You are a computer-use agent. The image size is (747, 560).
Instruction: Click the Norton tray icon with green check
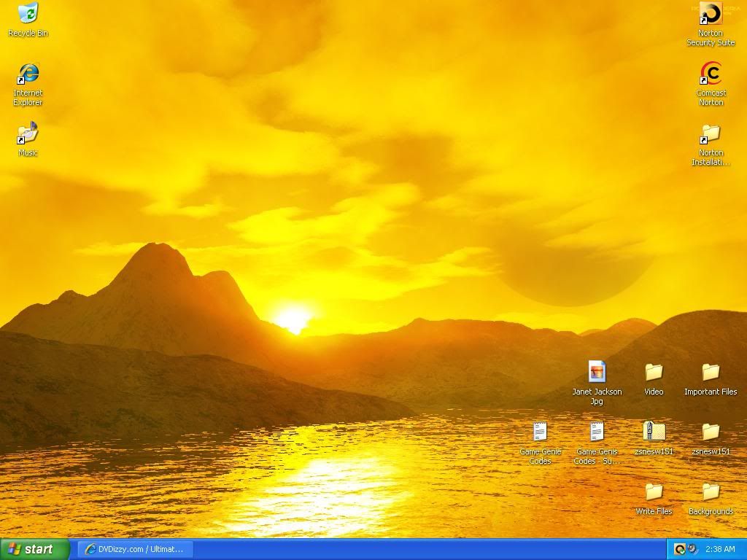coord(679,549)
